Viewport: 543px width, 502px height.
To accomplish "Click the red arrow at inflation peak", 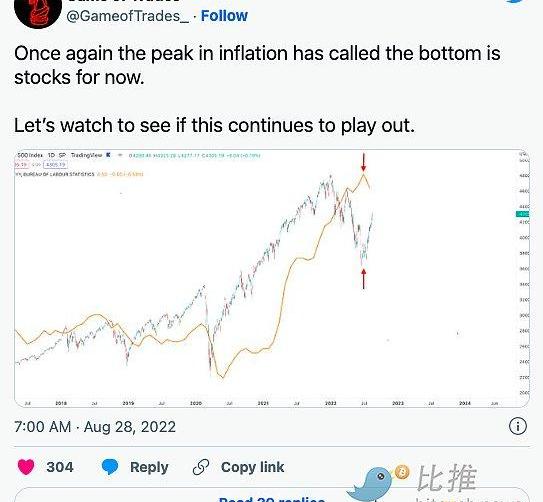I will pyautogui.click(x=363, y=162).
